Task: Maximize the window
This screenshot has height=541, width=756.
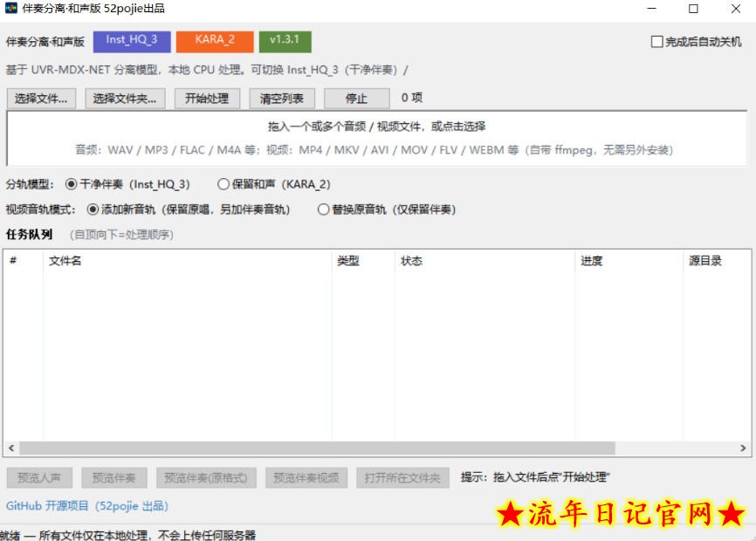Action: (693, 9)
